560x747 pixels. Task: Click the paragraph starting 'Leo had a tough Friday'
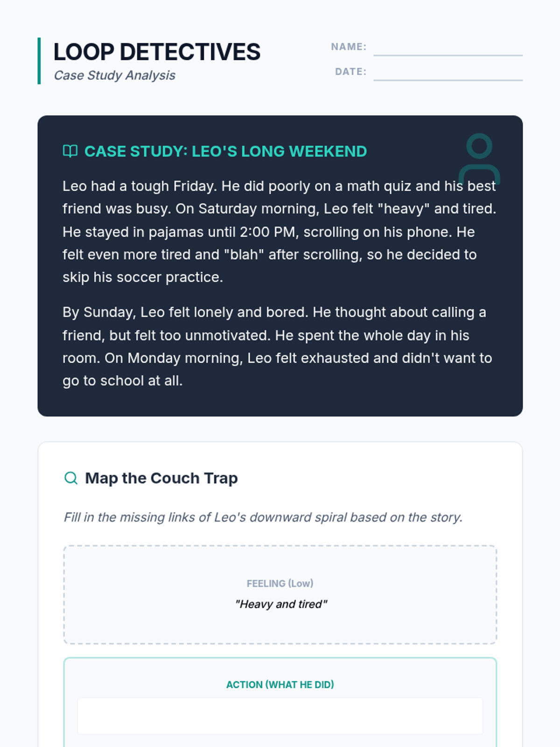[x=279, y=232]
